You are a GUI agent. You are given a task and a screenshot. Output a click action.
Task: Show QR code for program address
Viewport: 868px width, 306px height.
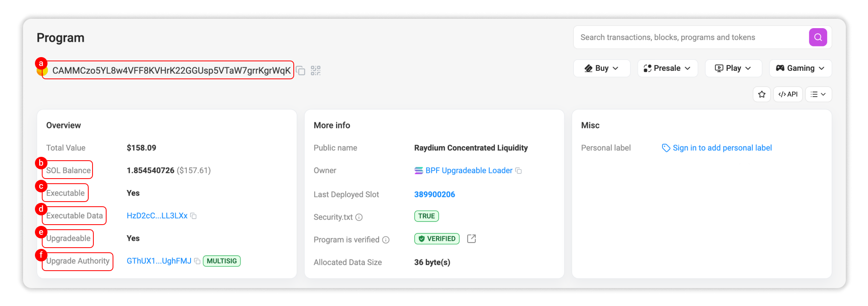[x=315, y=71]
